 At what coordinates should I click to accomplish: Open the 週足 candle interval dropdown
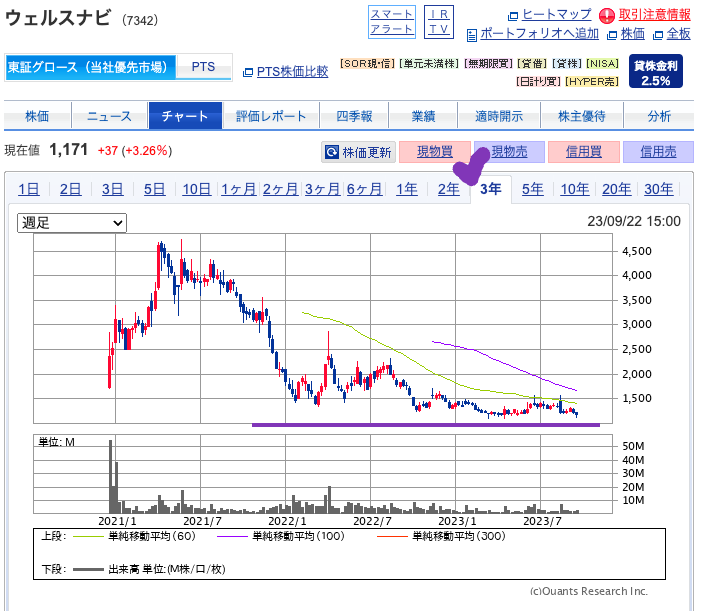72,223
